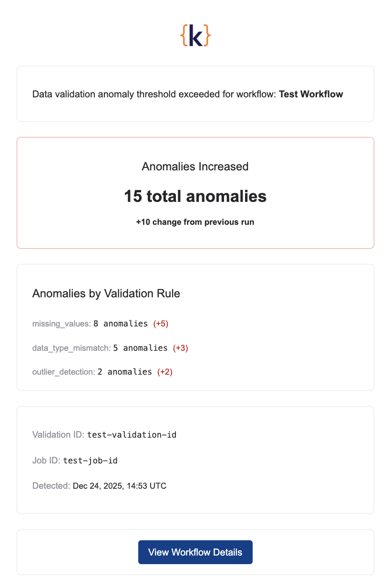Select the test-job-id value
This screenshot has width=389, height=588.
point(91,461)
